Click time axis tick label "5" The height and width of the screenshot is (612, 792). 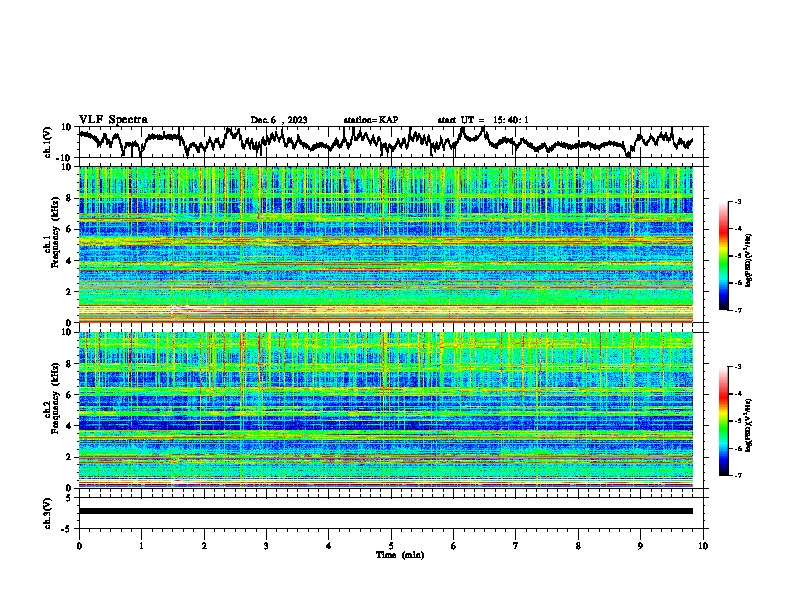tap(391, 546)
